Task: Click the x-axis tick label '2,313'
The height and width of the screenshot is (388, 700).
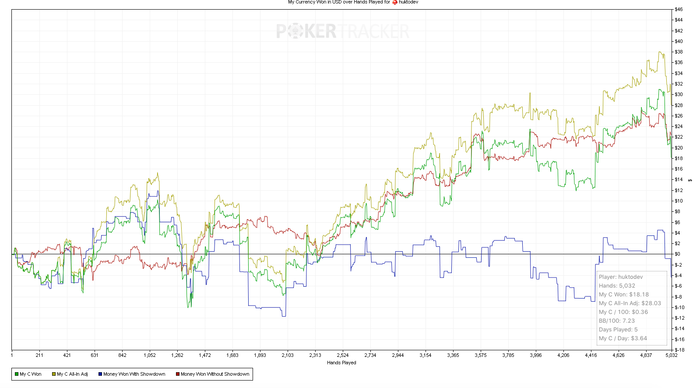Action: tap(315, 355)
